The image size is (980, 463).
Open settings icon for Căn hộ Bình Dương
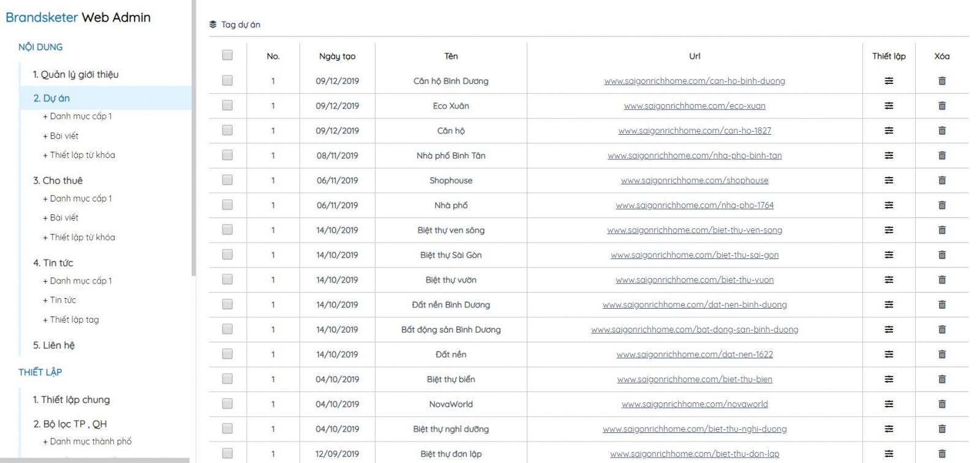tap(889, 81)
